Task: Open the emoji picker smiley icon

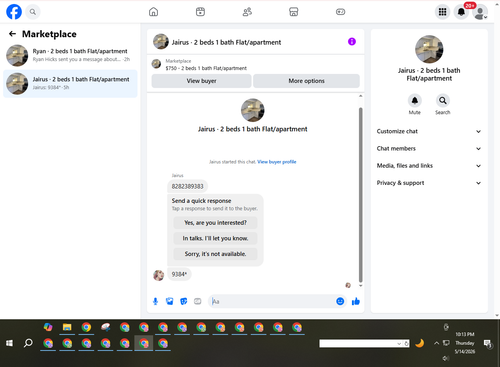Action: 340,301
